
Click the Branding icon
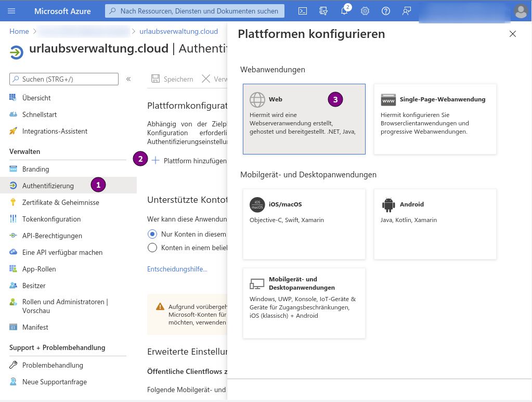tap(13, 168)
